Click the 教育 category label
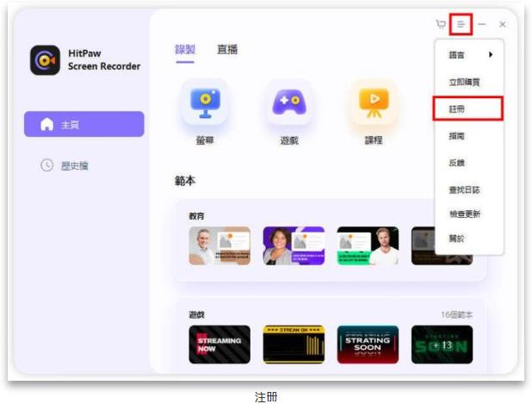Viewport: 532px width, 404px height. [196, 216]
